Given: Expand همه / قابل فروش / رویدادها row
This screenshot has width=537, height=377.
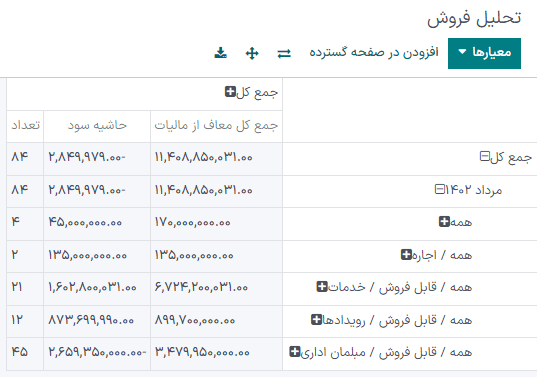Looking at the screenshot, I should 391,320.
